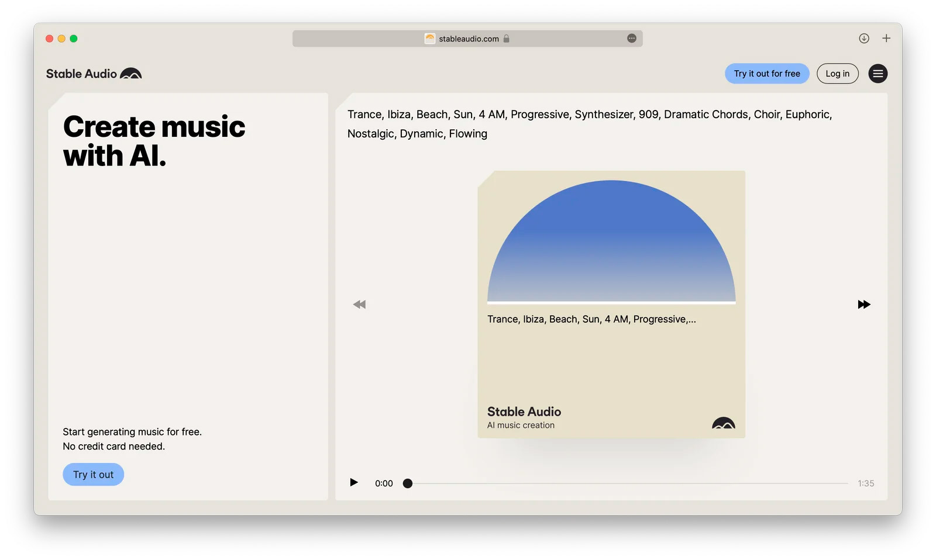This screenshot has height=560, width=936.
Task: Go back to the previous track
Action: [359, 305]
